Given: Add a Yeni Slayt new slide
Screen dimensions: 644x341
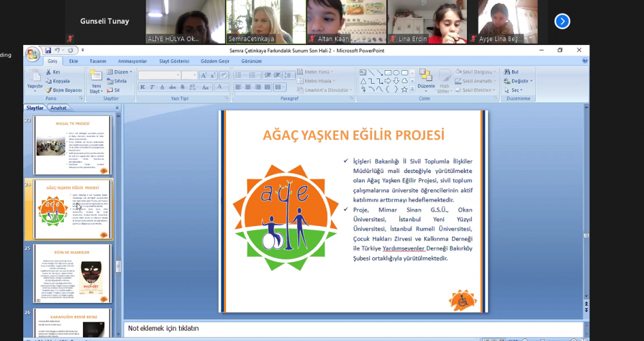Looking at the screenshot, I should click(x=96, y=81).
